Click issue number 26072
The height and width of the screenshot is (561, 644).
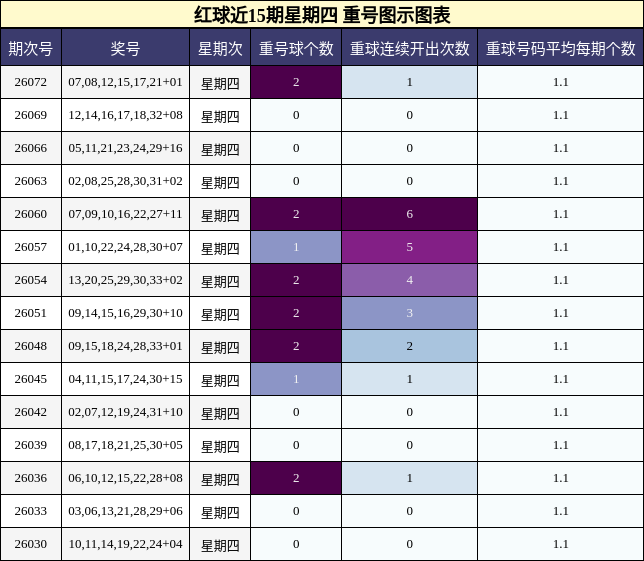pyautogui.click(x=31, y=82)
